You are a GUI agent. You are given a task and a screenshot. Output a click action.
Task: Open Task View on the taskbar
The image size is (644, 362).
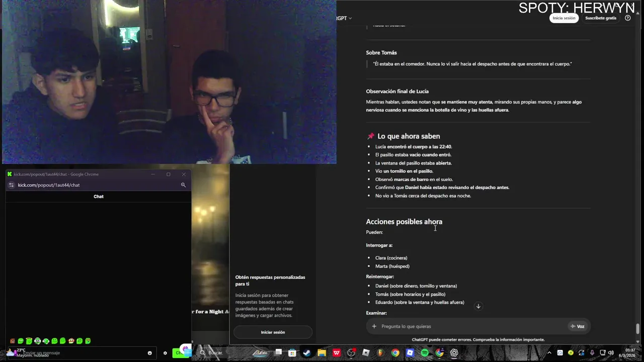[x=278, y=353]
